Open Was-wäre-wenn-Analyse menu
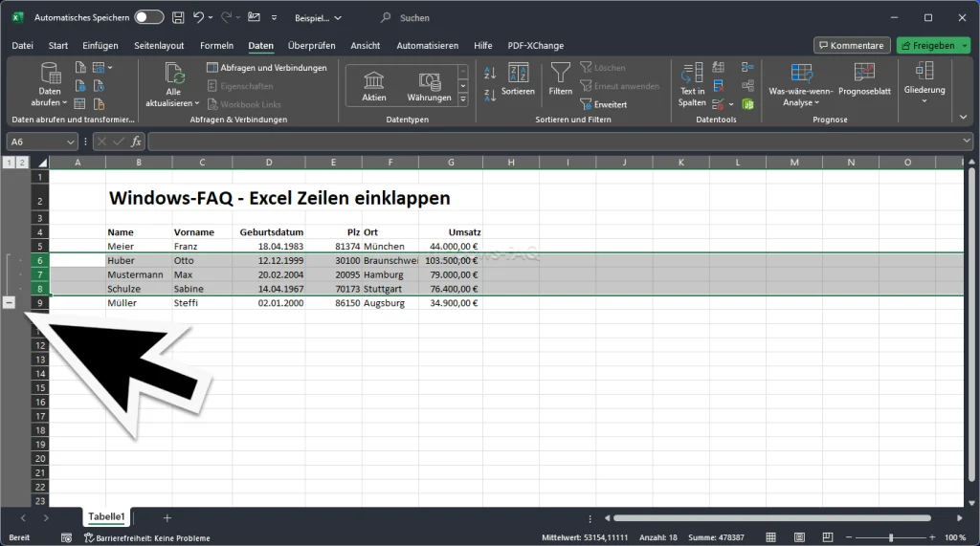The height and width of the screenshot is (546, 980). (801, 86)
